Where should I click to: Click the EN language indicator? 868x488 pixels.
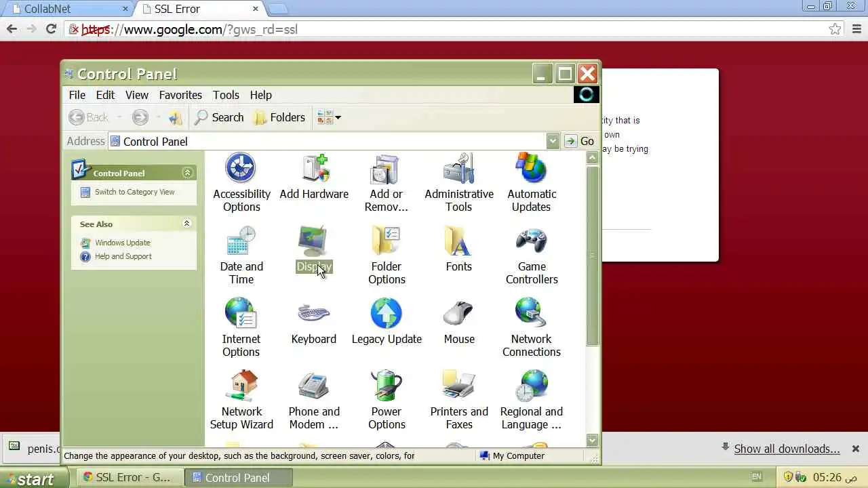tap(757, 477)
